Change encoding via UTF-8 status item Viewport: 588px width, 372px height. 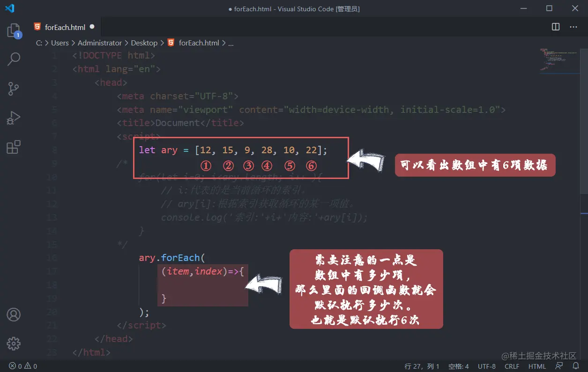click(487, 366)
